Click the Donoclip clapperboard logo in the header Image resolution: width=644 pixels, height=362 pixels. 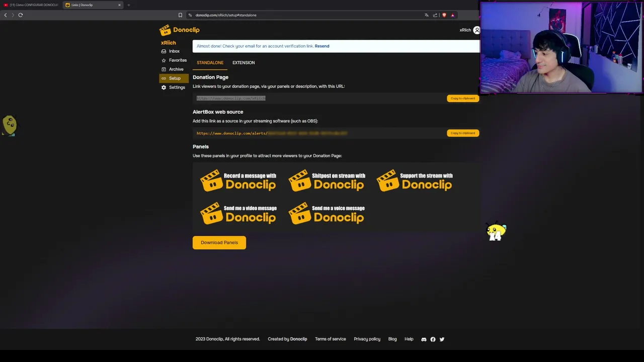coord(180,30)
